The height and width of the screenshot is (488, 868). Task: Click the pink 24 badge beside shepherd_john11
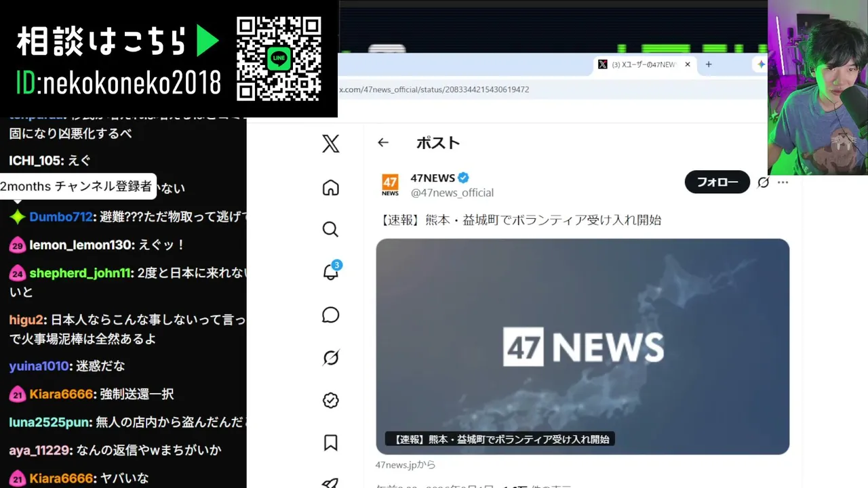click(18, 273)
